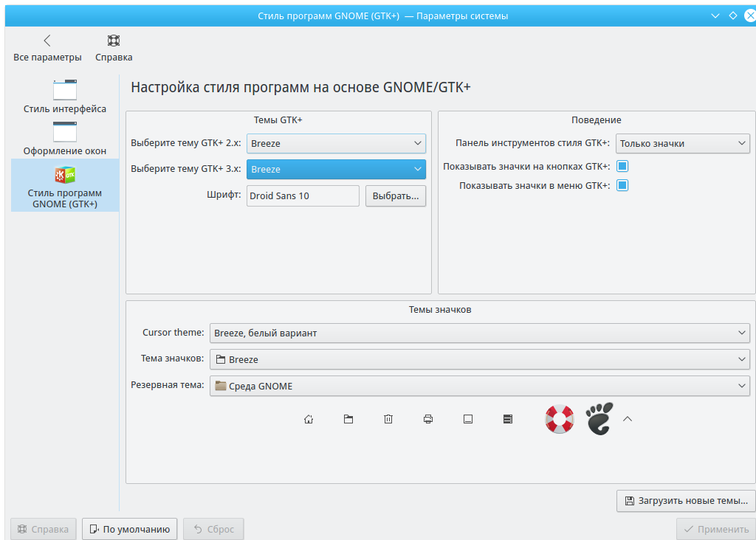This screenshot has height=540, width=756.
Task: Click the printer preview icon
Action: [428, 419]
